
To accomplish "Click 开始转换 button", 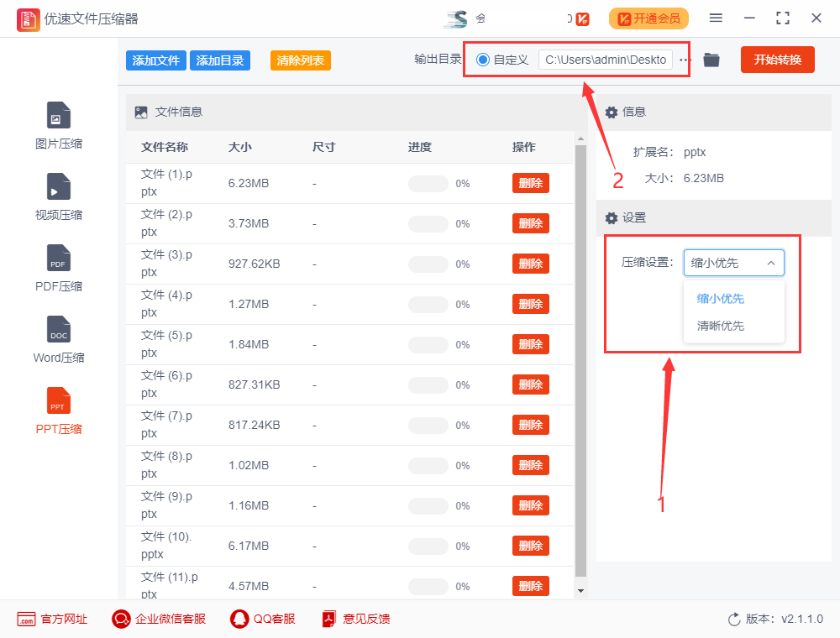I will pyautogui.click(x=777, y=60).
